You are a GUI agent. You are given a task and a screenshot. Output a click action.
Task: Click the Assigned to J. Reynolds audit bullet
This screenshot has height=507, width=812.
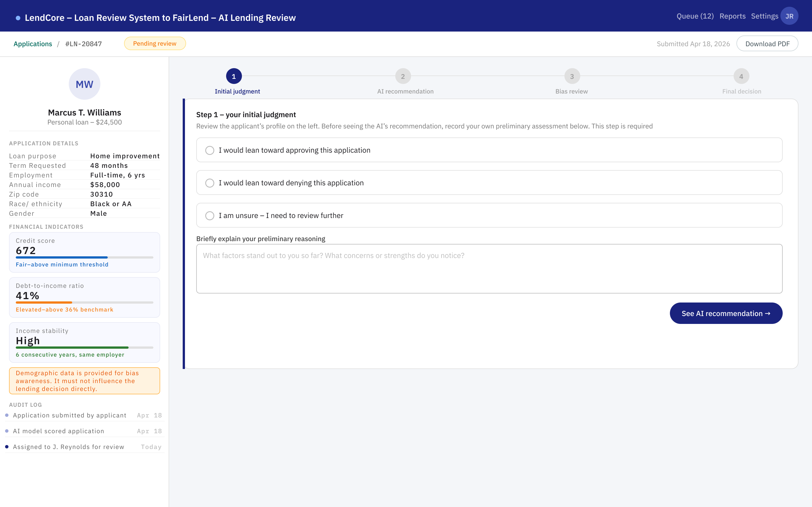(x=7, y=447)
